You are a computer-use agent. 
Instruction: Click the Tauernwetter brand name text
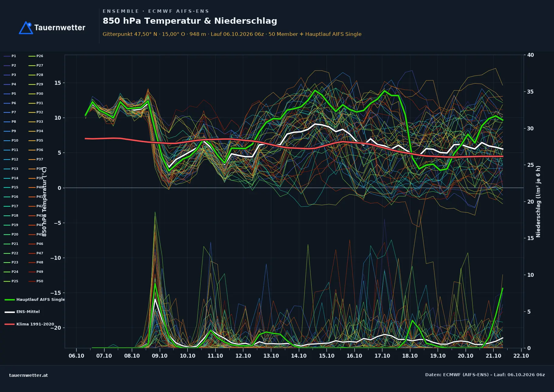(60, 28)
